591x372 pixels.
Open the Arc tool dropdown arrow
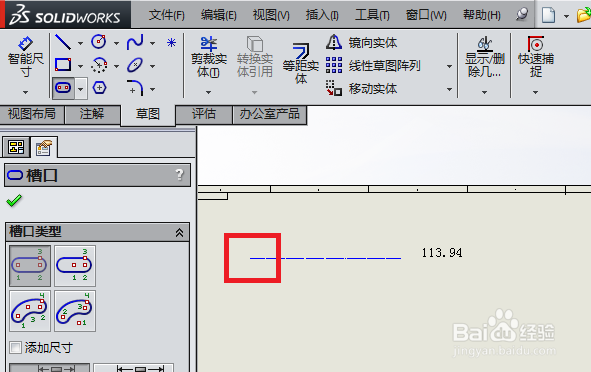pyautogui.click(x=116, y=66)
